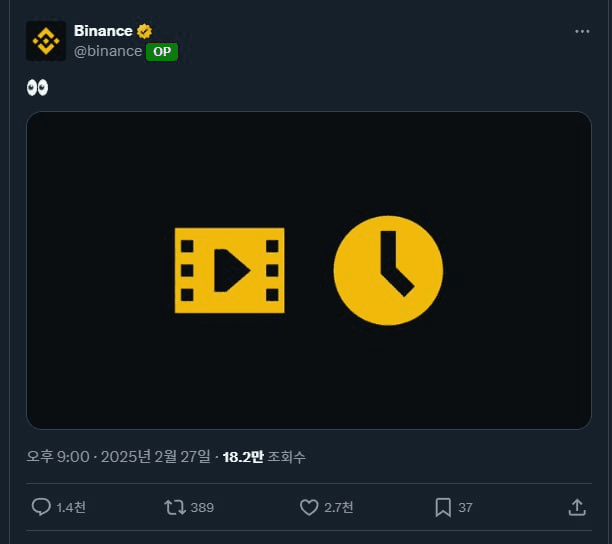Open the @binance handle link
Viewport: 612px width, 544px height.
click(108, 51)
